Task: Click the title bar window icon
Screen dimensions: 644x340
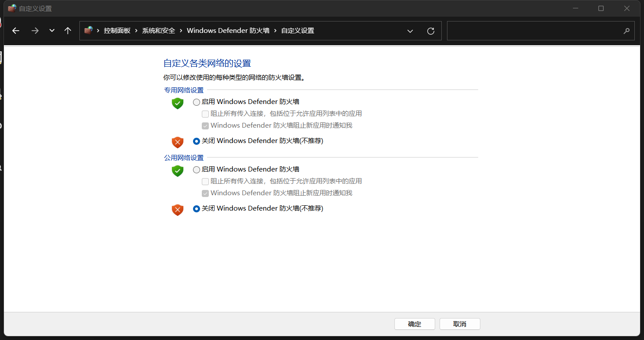Action: (x=12, y=8)
